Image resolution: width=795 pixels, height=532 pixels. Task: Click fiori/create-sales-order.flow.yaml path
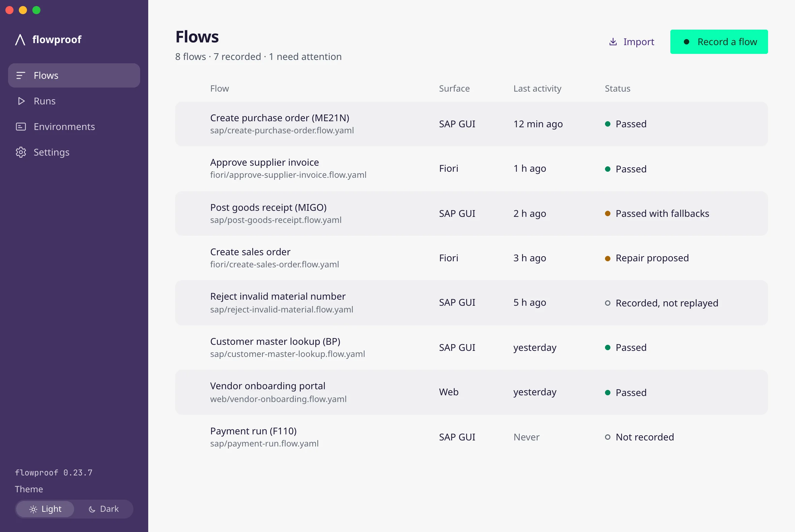point(274,265)
